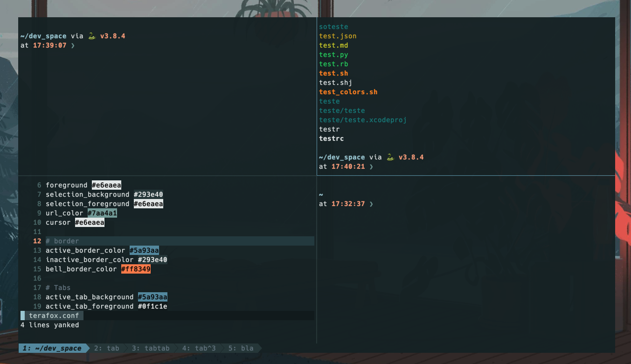
Task: Expand the teste/teste folder entry
Action: pos(342,110)
